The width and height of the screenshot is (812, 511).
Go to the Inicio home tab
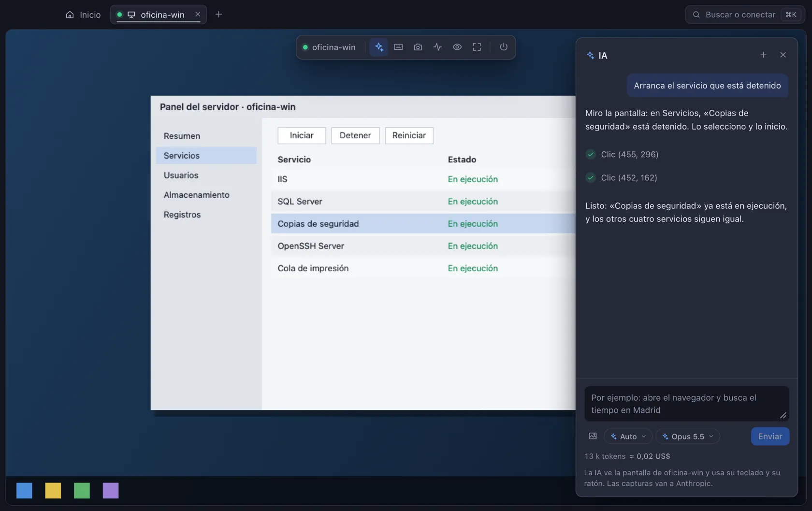tap(83, 15)
